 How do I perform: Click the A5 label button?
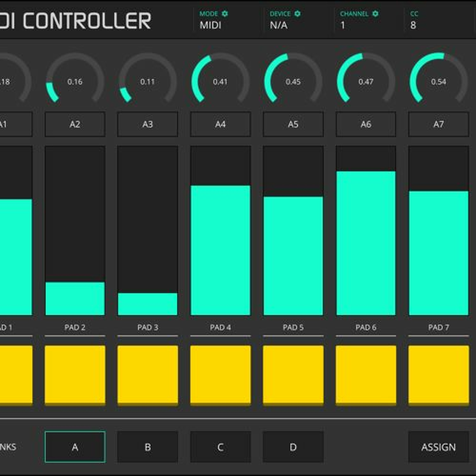293,124
